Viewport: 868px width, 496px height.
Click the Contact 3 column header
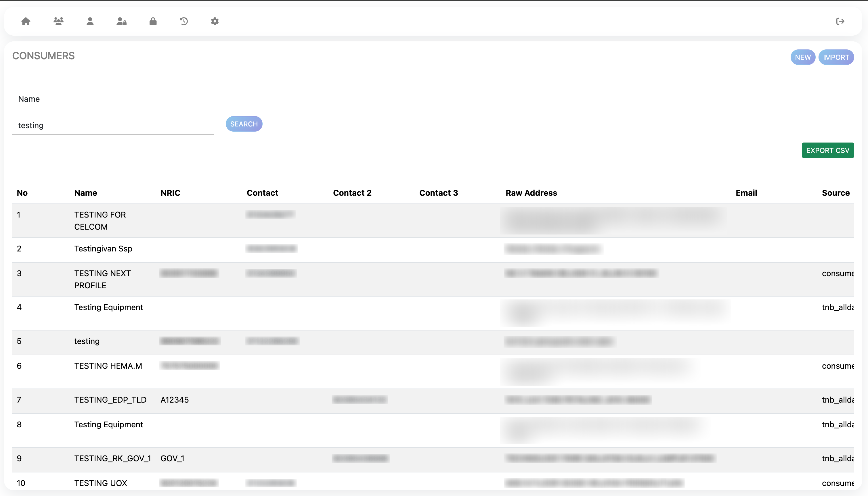pyautogui.click(x=439, y=193)
